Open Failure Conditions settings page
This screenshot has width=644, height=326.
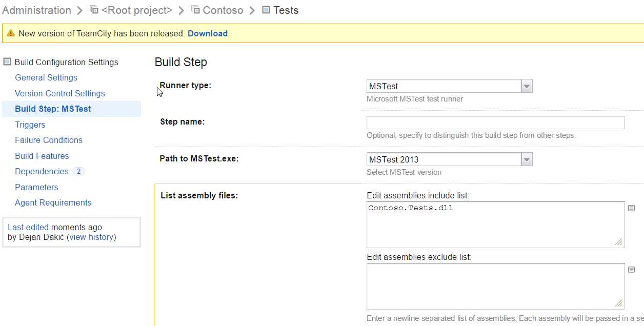[49, 140]
